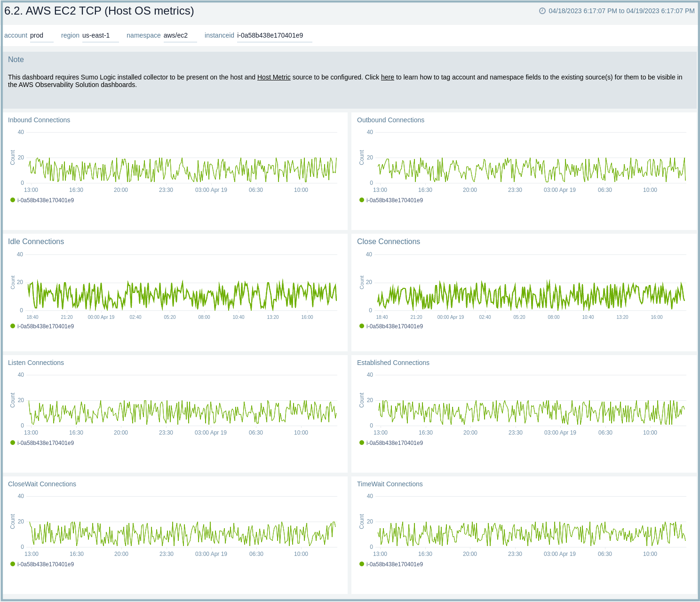Click the green legend dot under Listen Connections
Viewport: 700px width, 602px height.
tap(12, 443)
